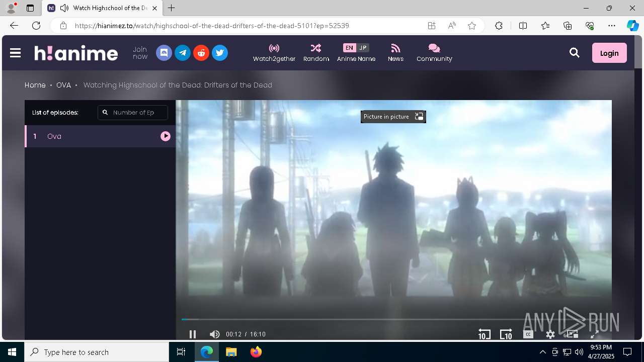
Task: Switch anime name to EN
Action: click(x=349, y=48)
